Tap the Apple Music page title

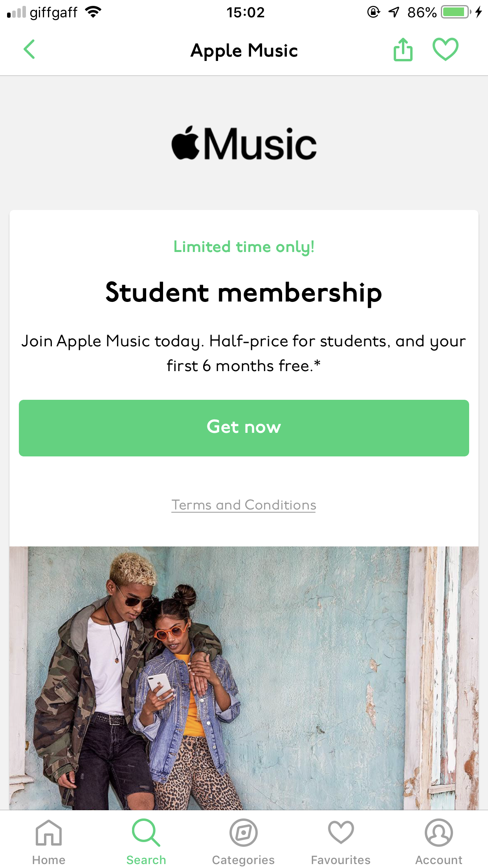tap(244, 51)
